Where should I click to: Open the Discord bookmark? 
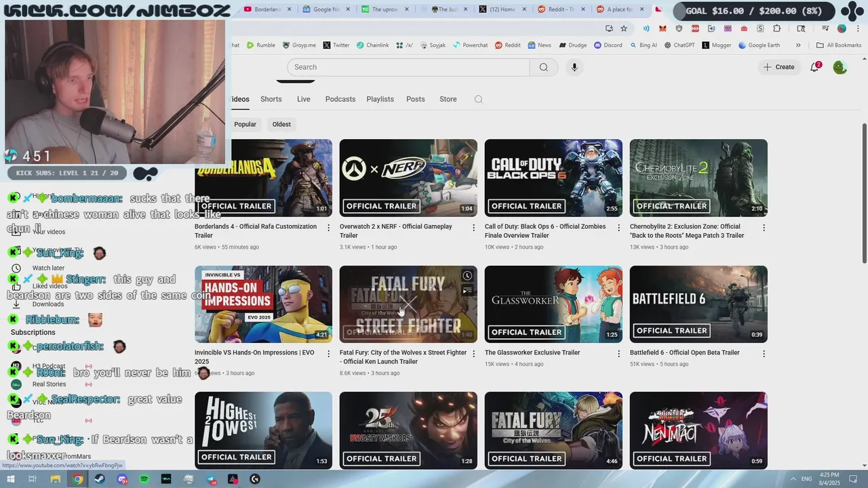(608, 45)
